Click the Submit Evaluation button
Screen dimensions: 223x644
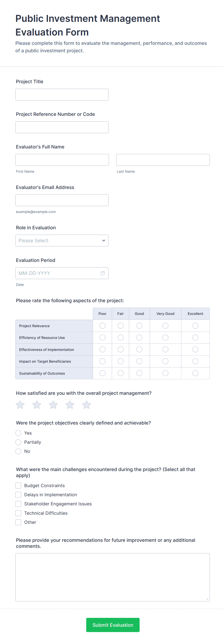tap(113, 625)
